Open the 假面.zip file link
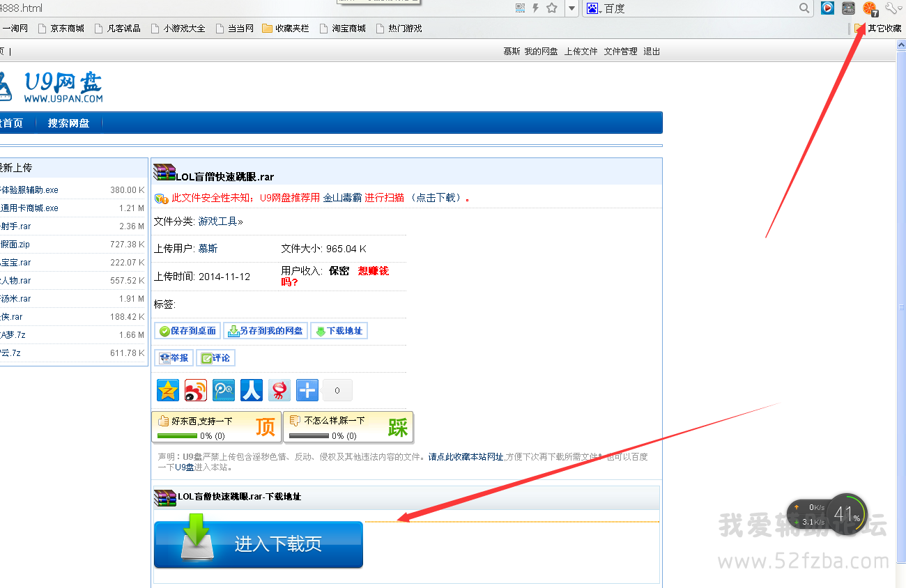The height and width of the screenshot is (588, 906). pyautogui.click(x=15, y=244)
